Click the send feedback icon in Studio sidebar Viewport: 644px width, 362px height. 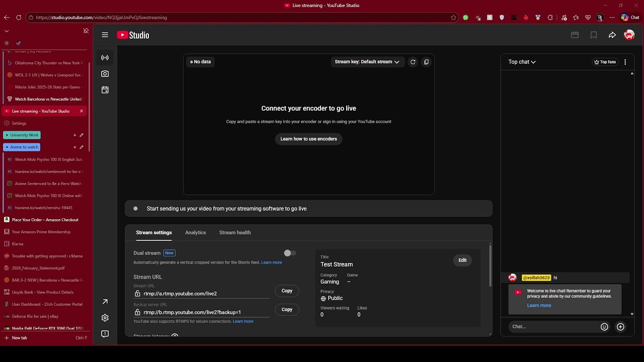105,334
